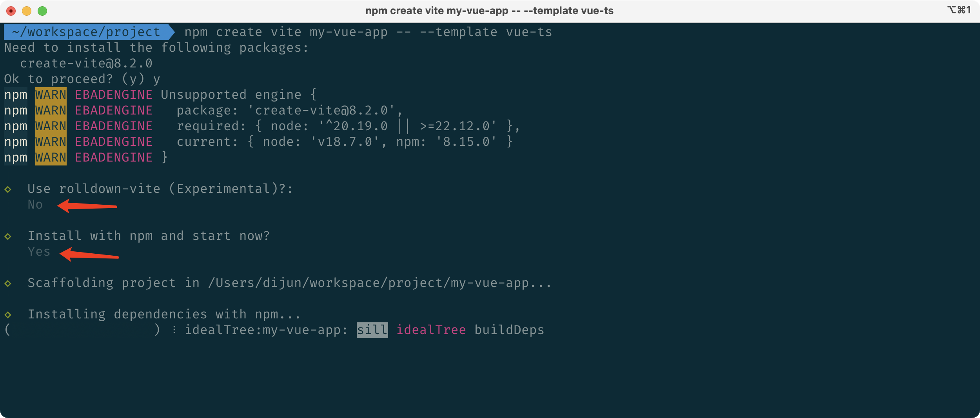Screen dimensions: 980x418
Task: Click the command text 'npm create vite my-vue-app'
Action: pyautogui.click(x=286, y=32)
